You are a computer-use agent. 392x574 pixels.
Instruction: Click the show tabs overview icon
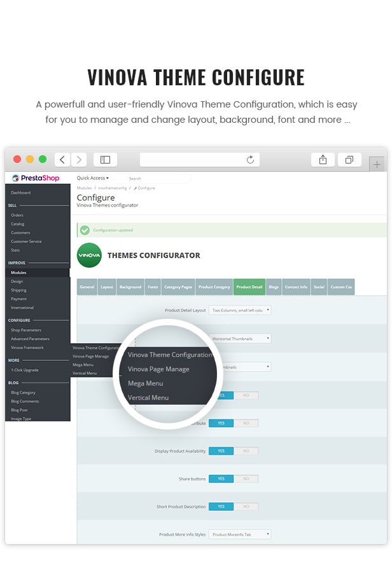click(349, 160)
